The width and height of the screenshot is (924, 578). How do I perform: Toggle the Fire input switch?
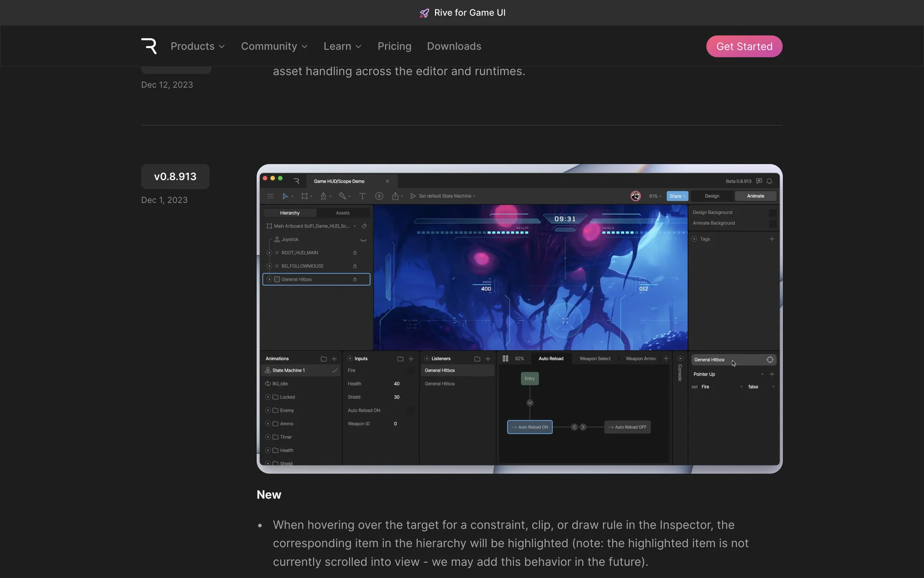[x=411, y=370]
